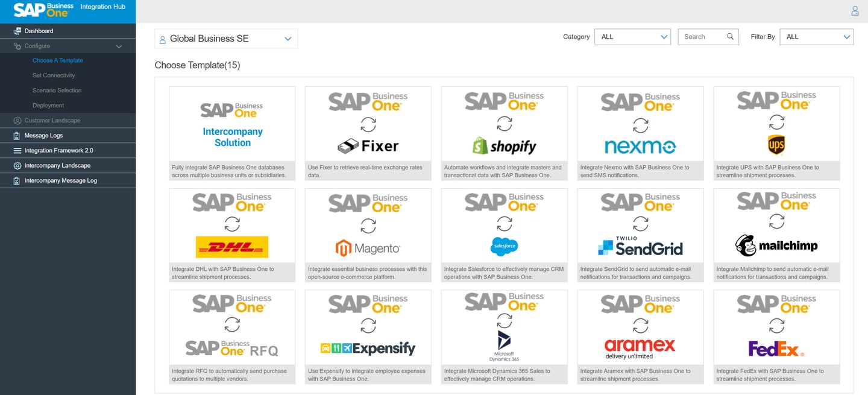Click the Integration Hub title text
Viewport: 868px width, 395px height.
coord(103,7)
